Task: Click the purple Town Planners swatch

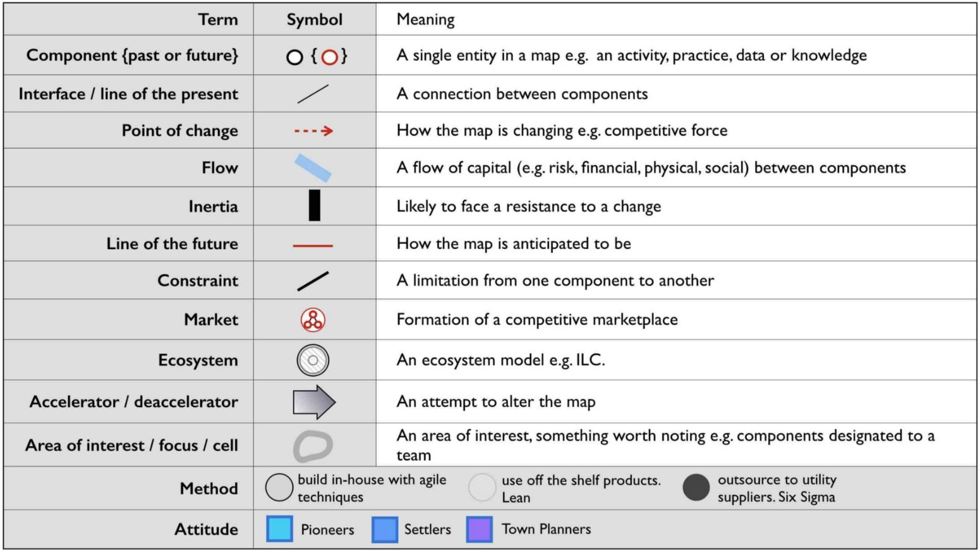Action: [x=480, y=530]
